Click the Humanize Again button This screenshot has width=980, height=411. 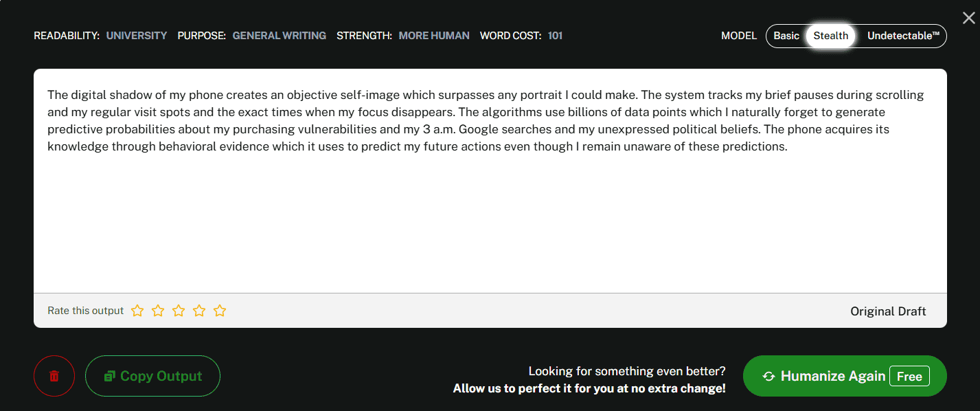[x=832, y=376]
